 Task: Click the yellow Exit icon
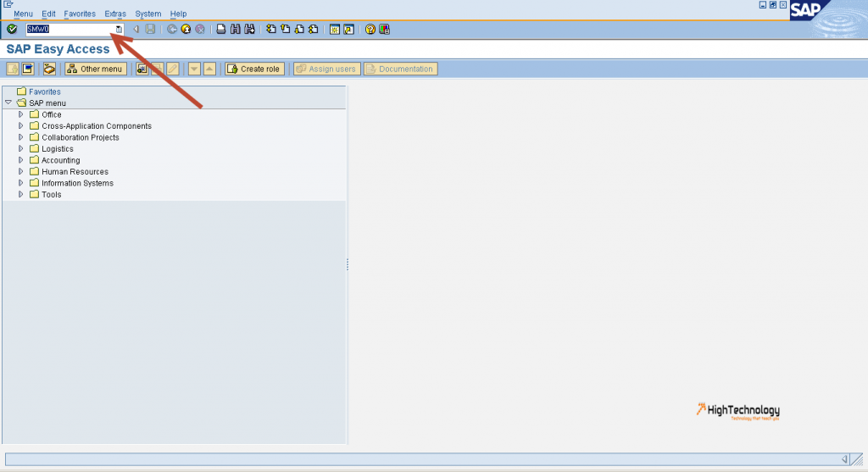(186, 29)
